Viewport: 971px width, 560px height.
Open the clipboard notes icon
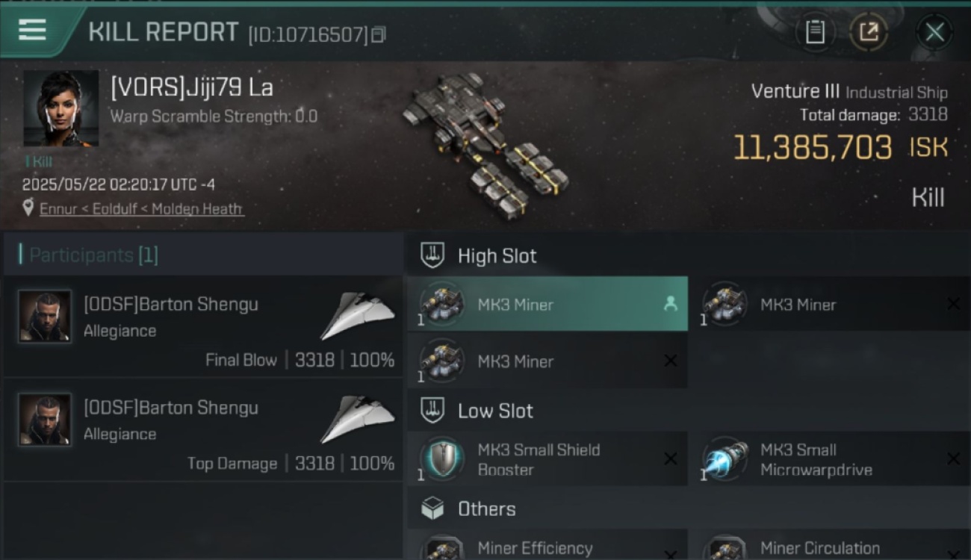tap(815, 32)
